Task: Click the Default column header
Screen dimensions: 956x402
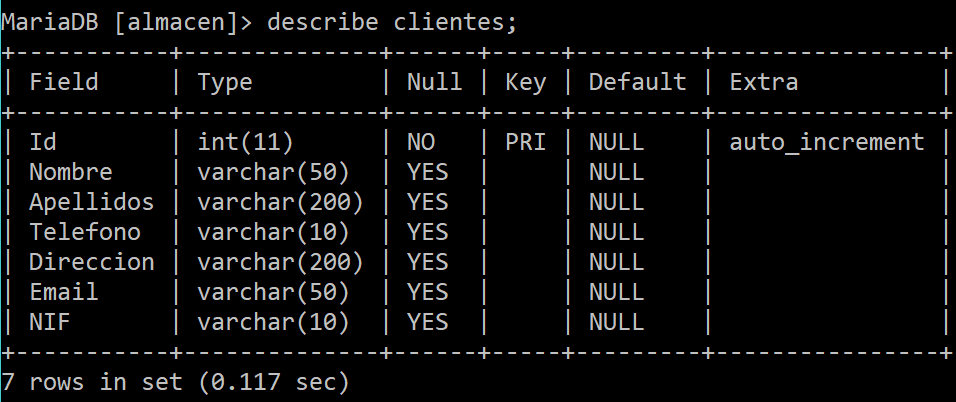Action: [637, 82]
